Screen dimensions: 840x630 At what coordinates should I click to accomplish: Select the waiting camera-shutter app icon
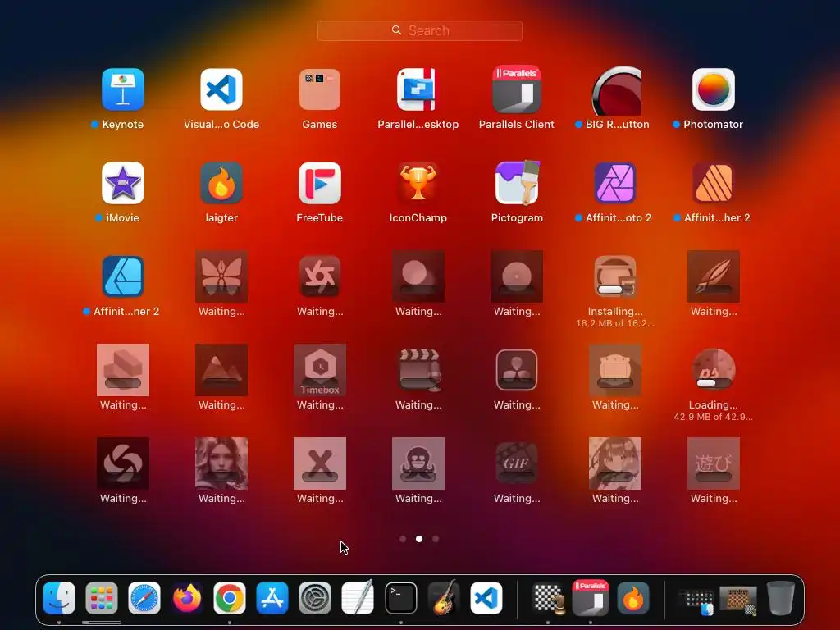point(320,276)
